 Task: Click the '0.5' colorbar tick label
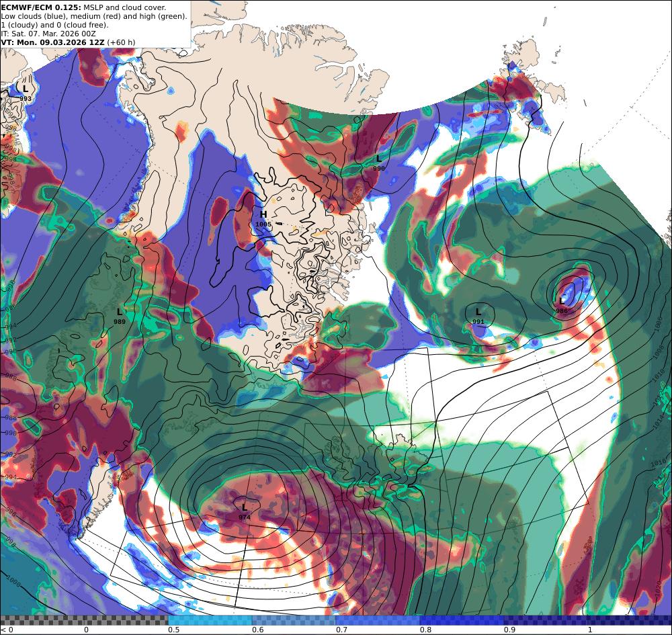tap(173, 630)
